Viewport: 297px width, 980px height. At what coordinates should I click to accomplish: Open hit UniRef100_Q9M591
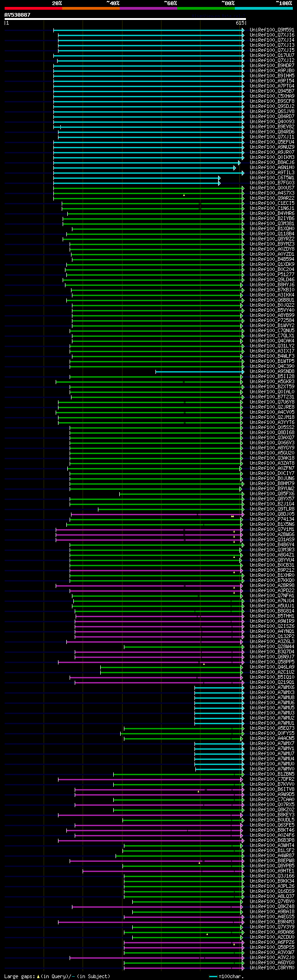tap(272, 30)
